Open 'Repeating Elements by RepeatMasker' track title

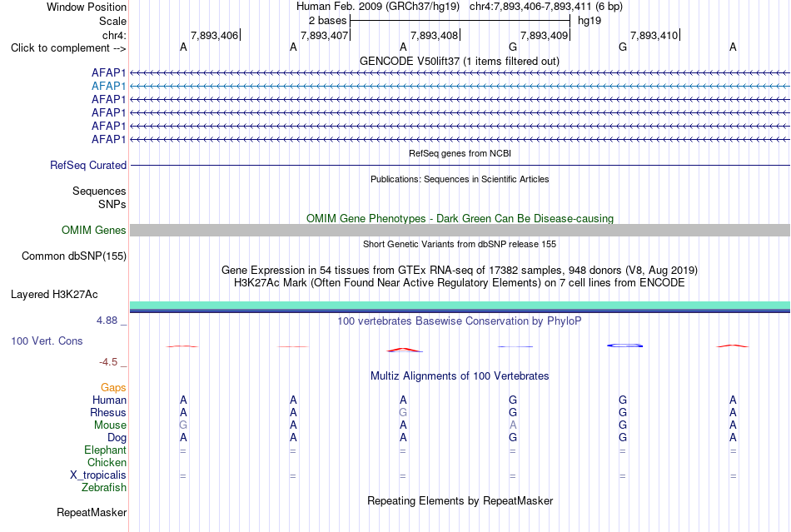(x=460, y=501)
